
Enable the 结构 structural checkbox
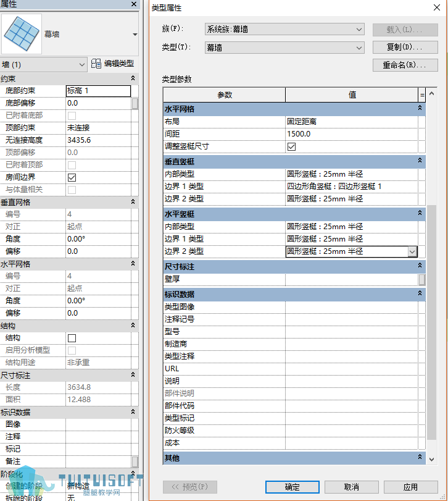coord(72,338)
